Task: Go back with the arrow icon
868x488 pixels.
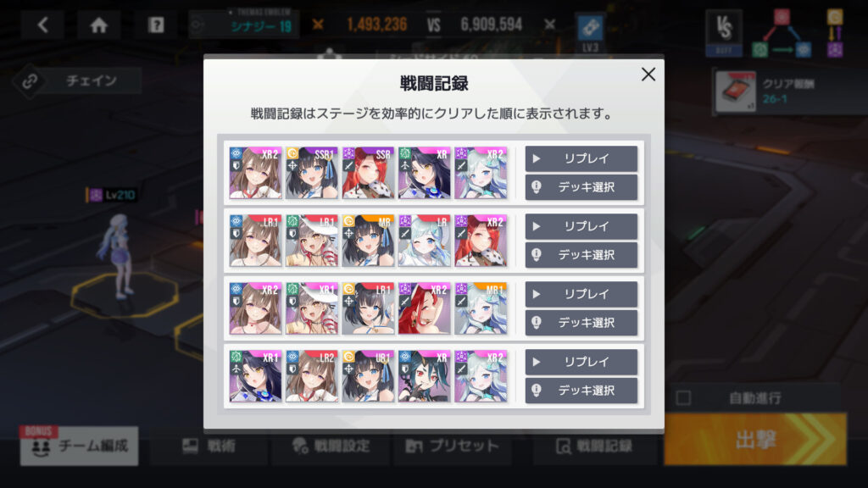Action: coord(42,25)
